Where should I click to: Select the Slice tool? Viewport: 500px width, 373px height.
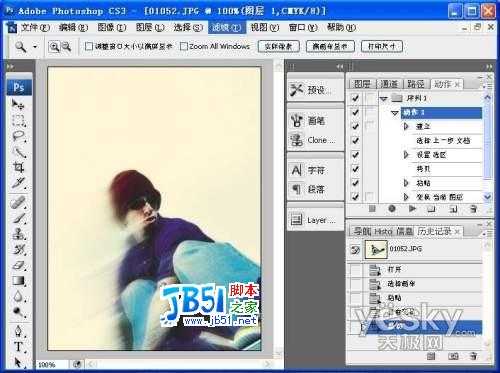pos(19,183)
